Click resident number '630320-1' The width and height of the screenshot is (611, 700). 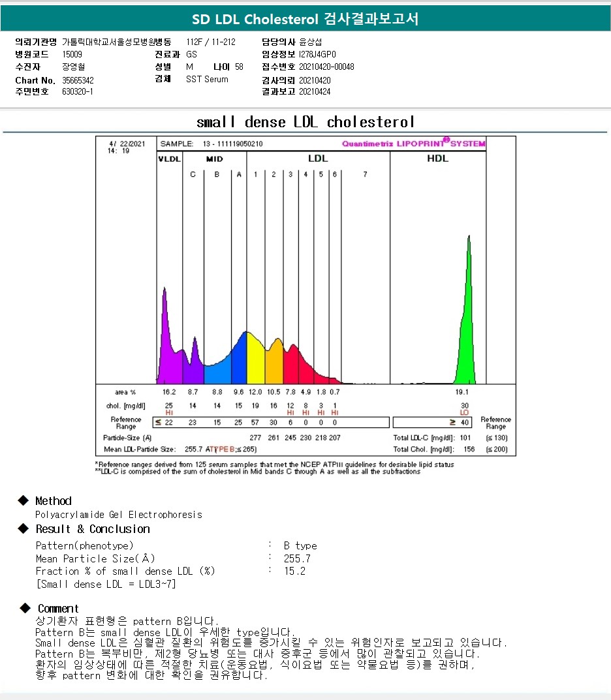coord(77,91)
